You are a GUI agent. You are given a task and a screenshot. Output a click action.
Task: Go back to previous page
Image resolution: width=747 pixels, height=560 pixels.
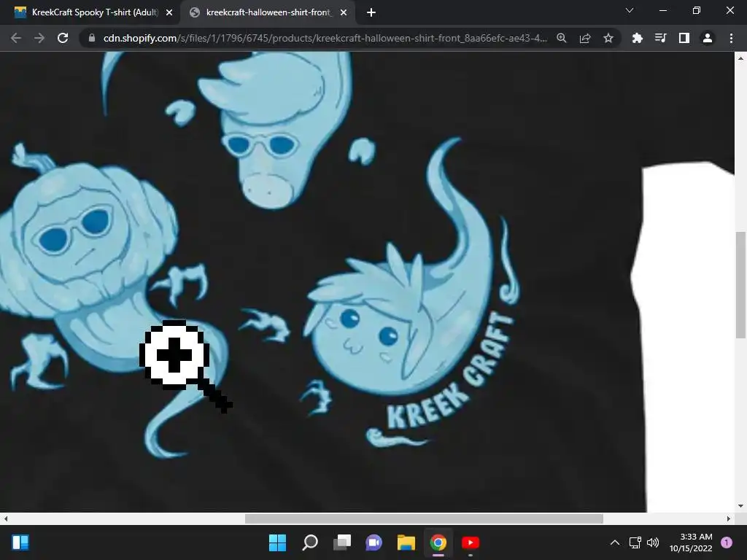tap(16, 38)
